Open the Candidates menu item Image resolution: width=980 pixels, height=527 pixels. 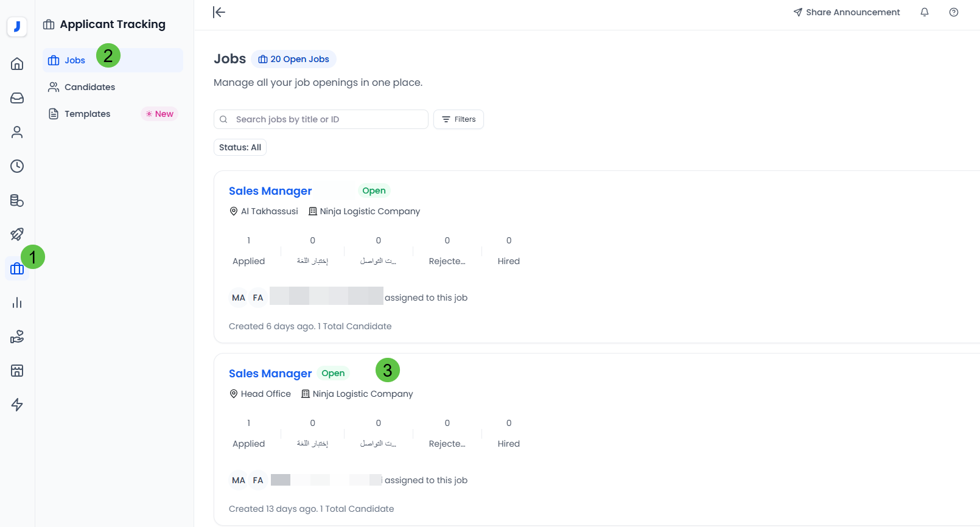(89, 87)
